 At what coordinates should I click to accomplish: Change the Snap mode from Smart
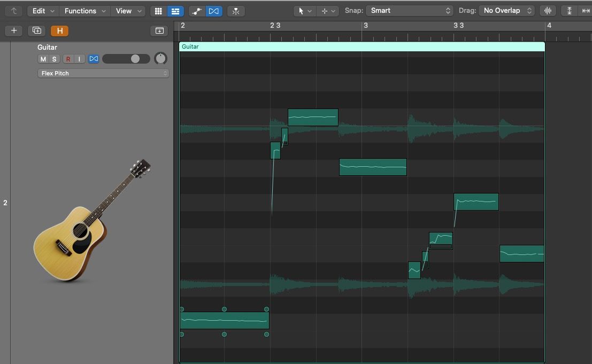point(410,10)
